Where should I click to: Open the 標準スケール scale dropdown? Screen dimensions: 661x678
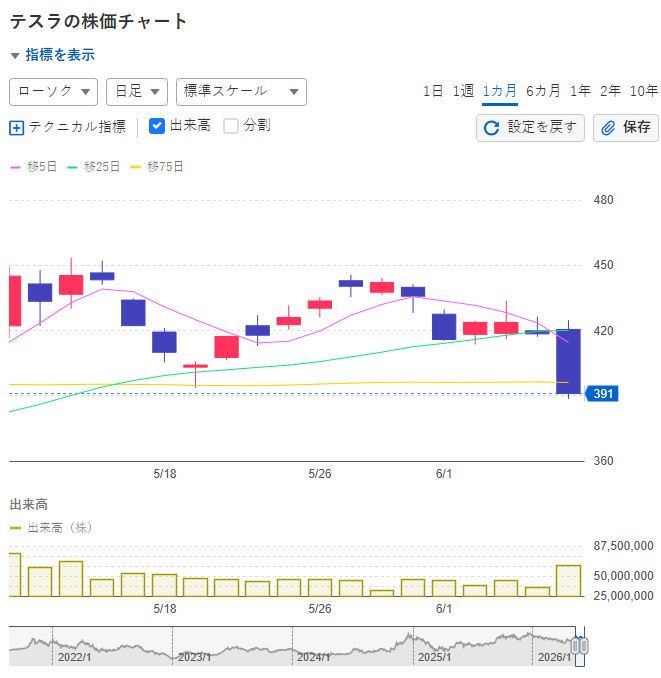coord(241,92)
